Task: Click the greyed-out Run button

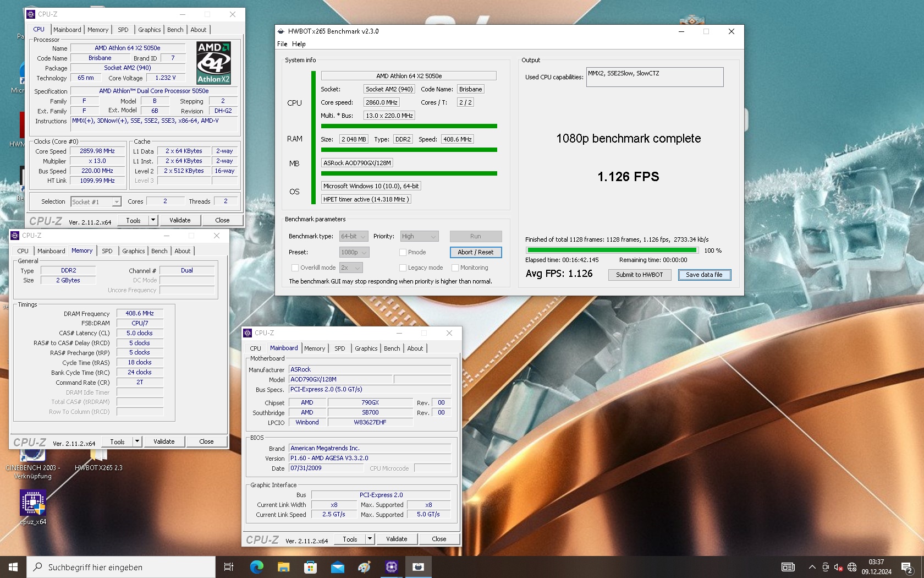Action: (476, 236)
